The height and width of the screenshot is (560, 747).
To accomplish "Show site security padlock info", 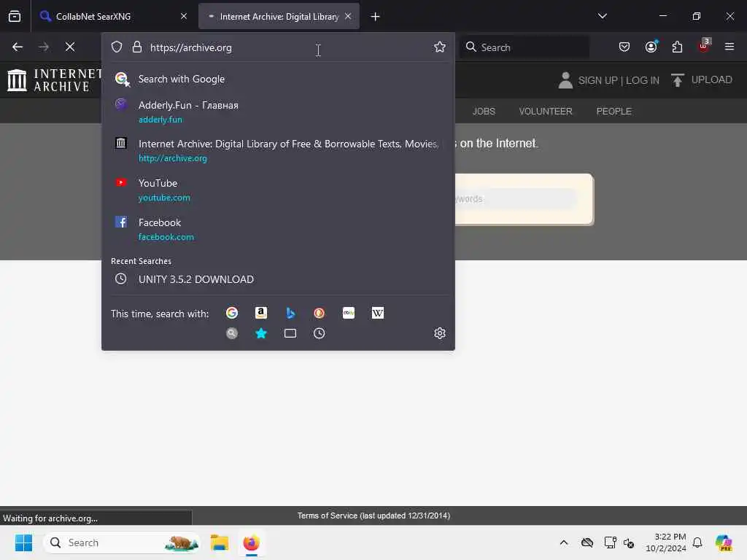I will [136, 47].
